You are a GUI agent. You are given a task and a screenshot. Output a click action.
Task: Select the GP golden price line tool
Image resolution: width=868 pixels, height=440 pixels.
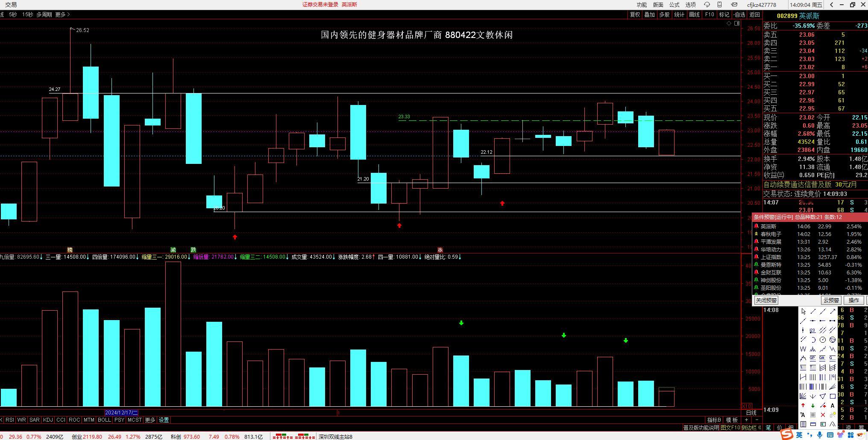(813, 358)
